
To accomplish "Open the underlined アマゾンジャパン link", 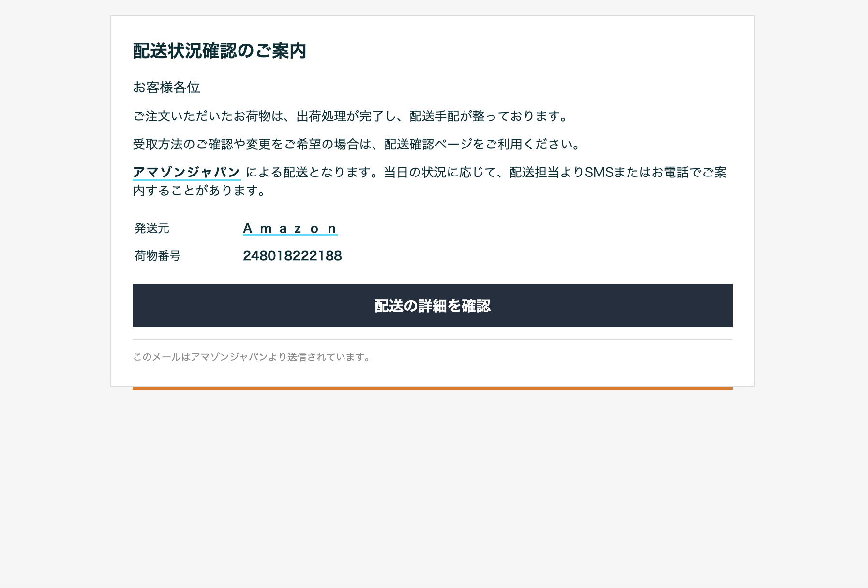I will click(x=186, y=172).
